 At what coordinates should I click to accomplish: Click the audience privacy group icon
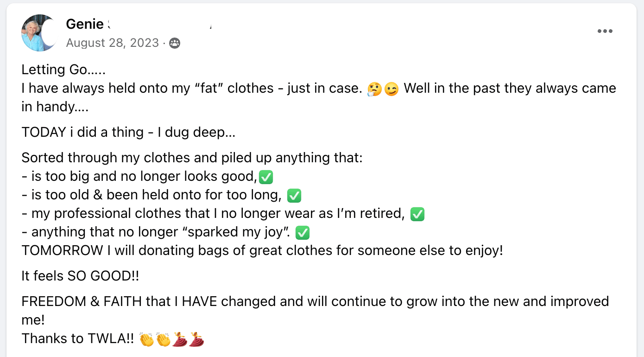(175, 44)
